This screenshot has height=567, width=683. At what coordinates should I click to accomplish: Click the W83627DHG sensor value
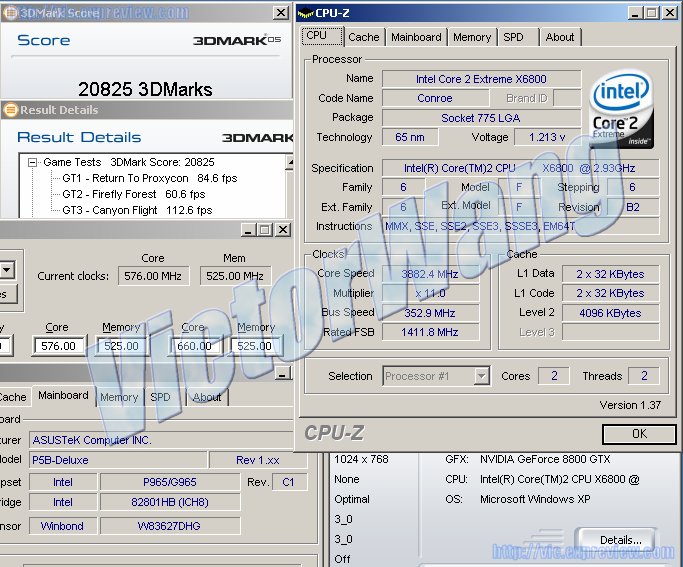tap(170, 526)
